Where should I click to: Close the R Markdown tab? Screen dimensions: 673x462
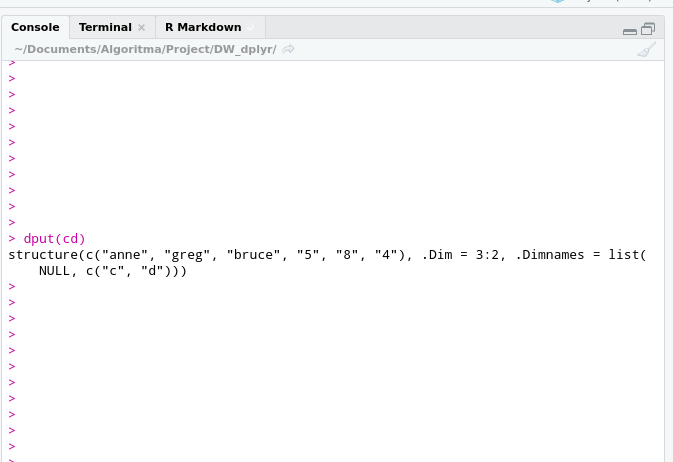pyautogui.click(x=251, y=27)
